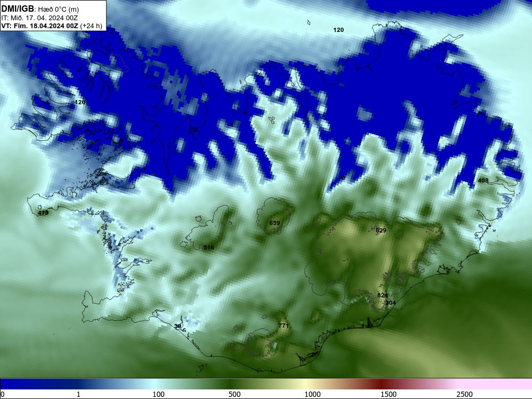The width and height of the screenshot is (532, 399).
Task: Click the 771 value label on map
Action: tap(284, 326)
